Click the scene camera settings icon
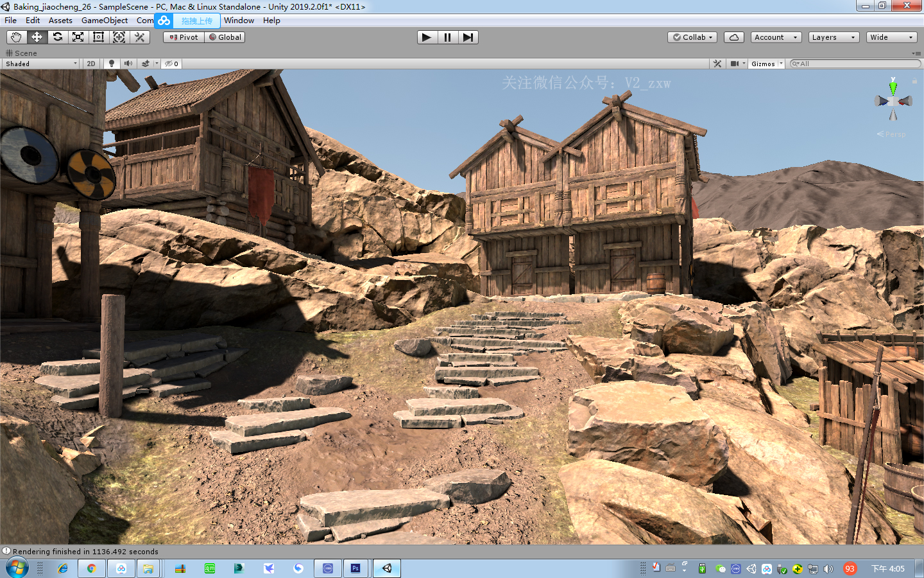This screenshot has height=578, width=924. [735, 64]
